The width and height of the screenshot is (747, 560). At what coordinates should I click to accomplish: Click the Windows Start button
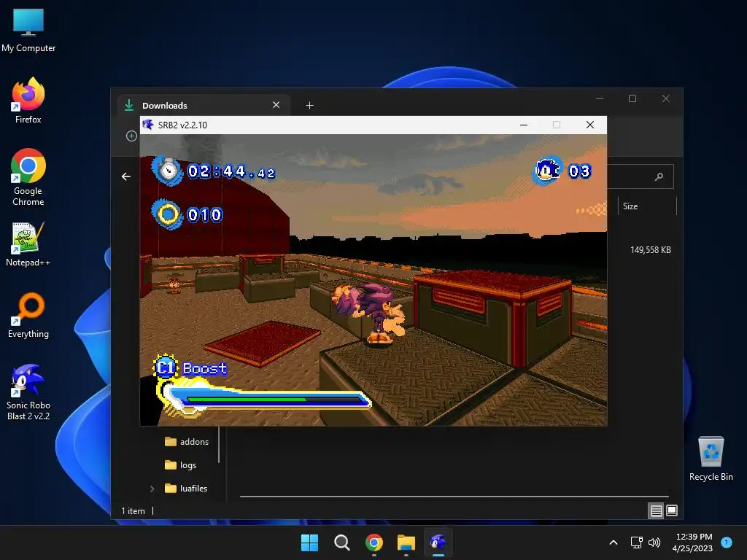tap(309, 542)
